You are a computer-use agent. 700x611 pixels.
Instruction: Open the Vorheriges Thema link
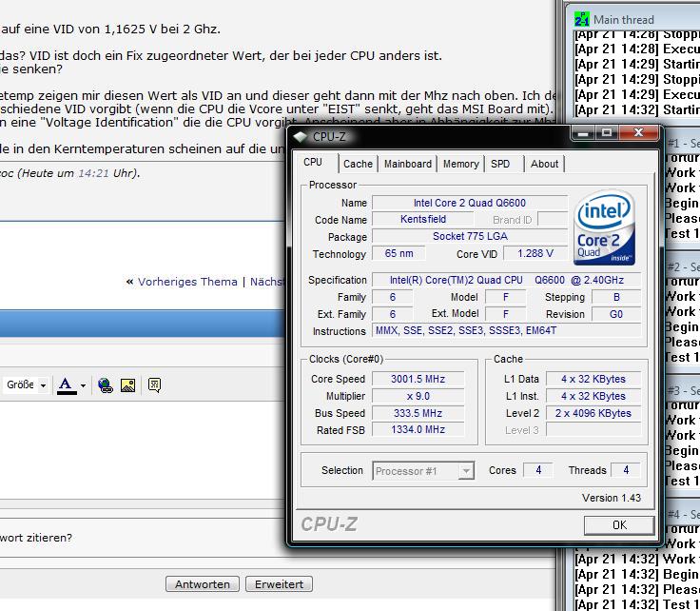187,282
